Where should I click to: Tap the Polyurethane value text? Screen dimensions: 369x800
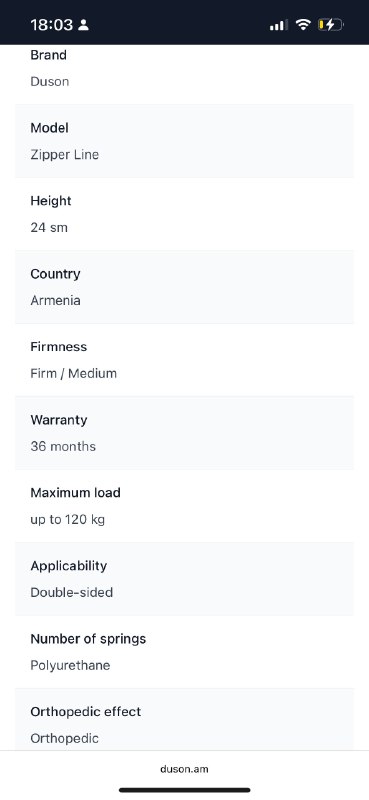click(x=70, y=665)
